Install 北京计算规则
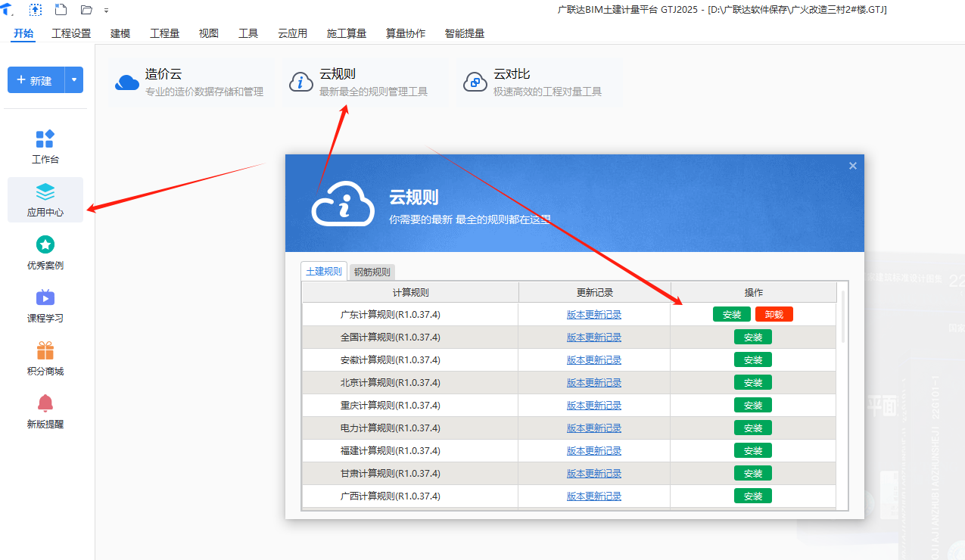The width and height of the screenshot is (965, 560). point(753,382)
